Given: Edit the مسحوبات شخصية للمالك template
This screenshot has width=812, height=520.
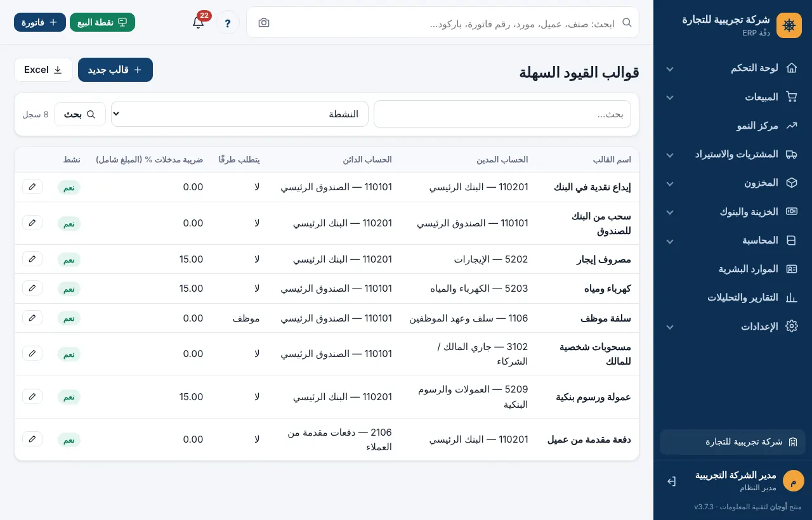Looking at the screenshot, I should [x=32, y=353].
